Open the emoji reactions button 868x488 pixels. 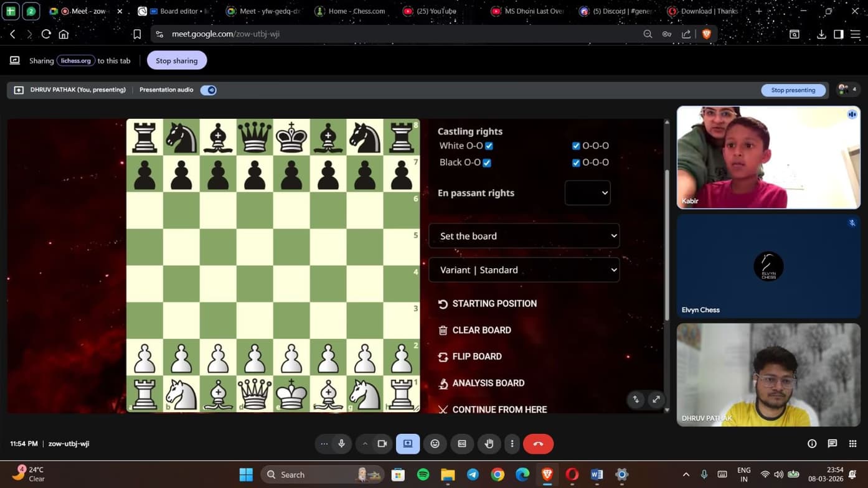pos(435,444)
